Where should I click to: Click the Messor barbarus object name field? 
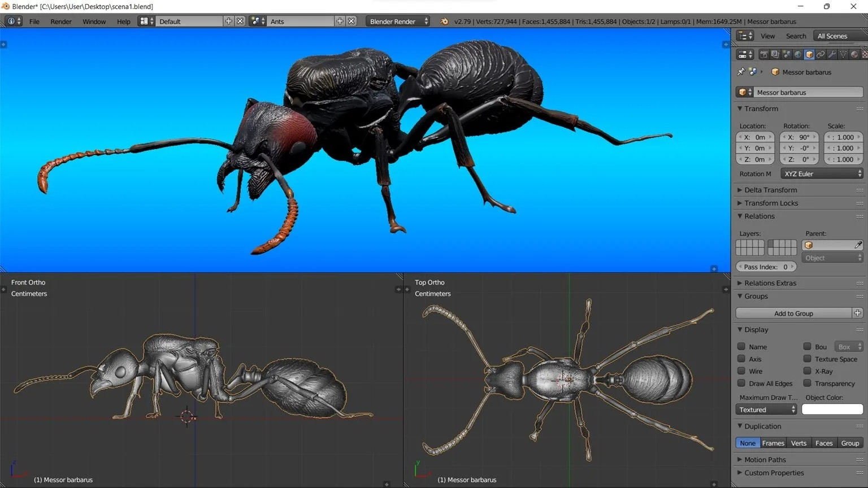coord(809,91)
